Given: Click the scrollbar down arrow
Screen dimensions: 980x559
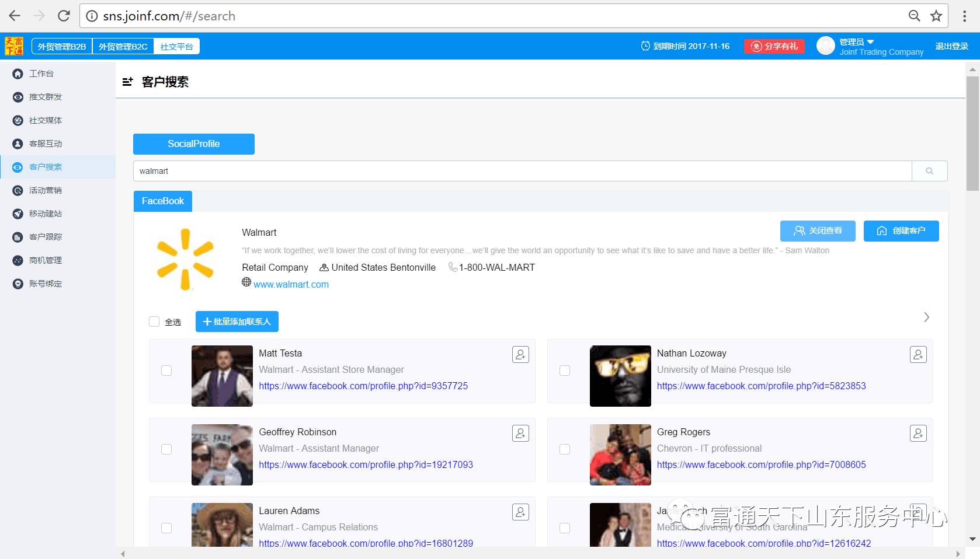Looking at the screenshot, I should pos(972,539).
